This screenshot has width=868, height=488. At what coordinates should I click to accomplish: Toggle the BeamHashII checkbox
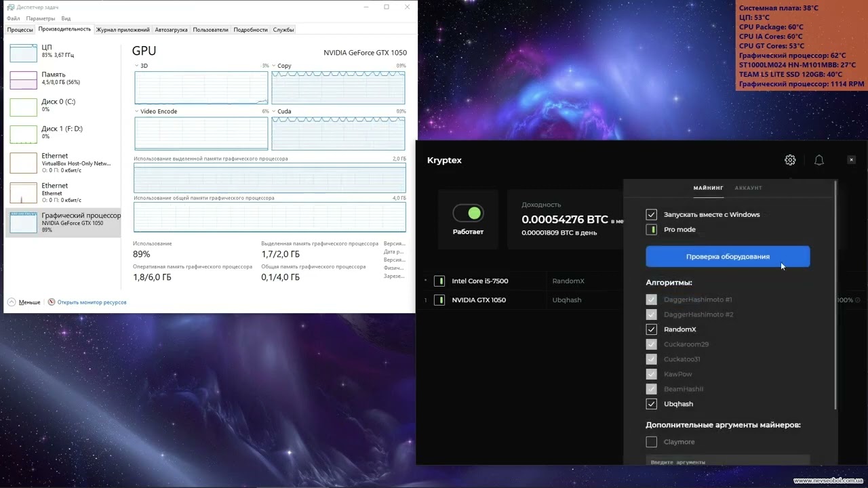[x=651, y=389]
